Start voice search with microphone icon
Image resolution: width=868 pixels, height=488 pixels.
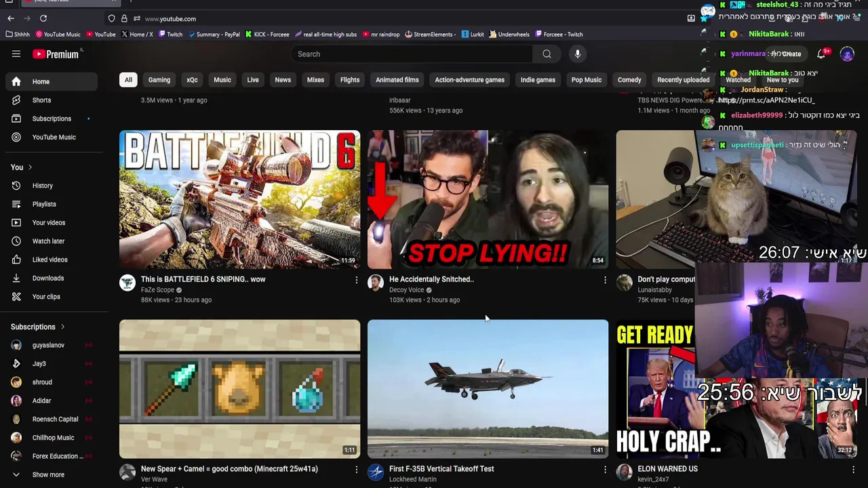(x=578, y=54)
